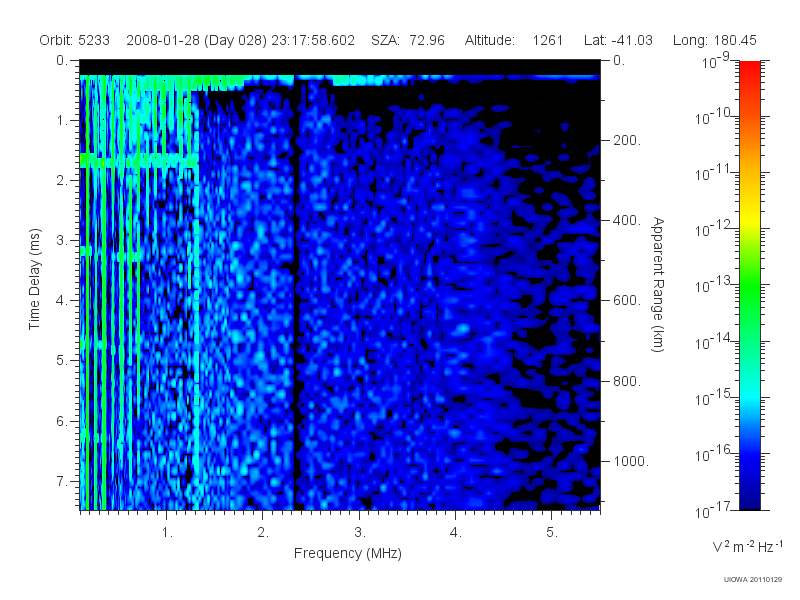Click the '10-17' color scale label
This screenshot has height=600, width=800.
click(x=713, y=510)
